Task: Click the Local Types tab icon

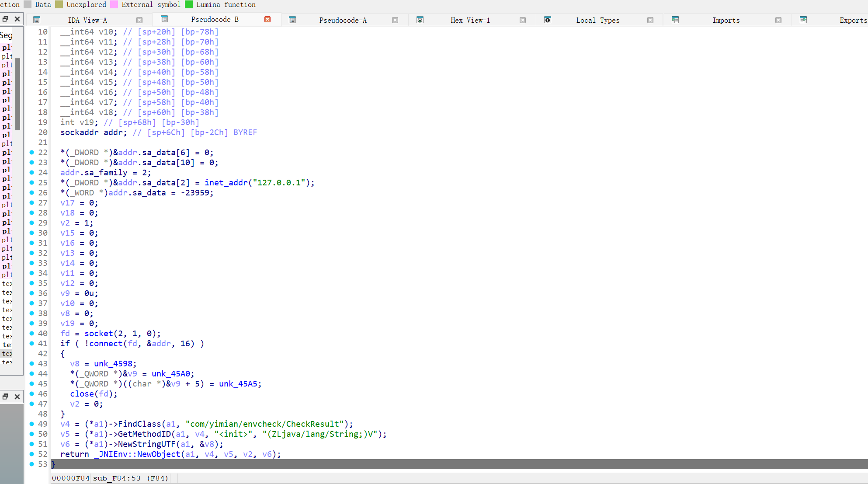Action: coord(548,20)
